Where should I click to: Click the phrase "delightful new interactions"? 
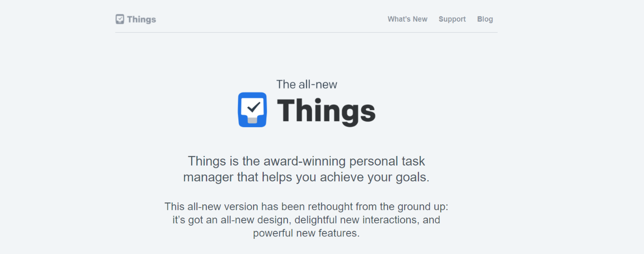click(x=355, y=220)
